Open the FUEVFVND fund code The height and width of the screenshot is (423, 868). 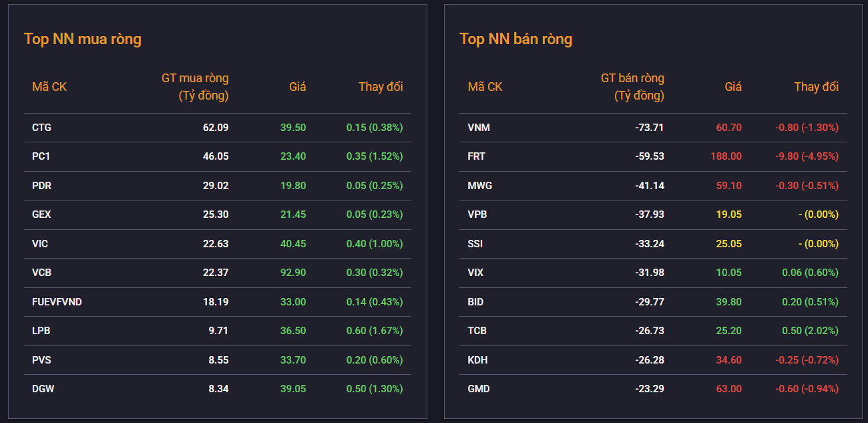(x=57, y=302)
